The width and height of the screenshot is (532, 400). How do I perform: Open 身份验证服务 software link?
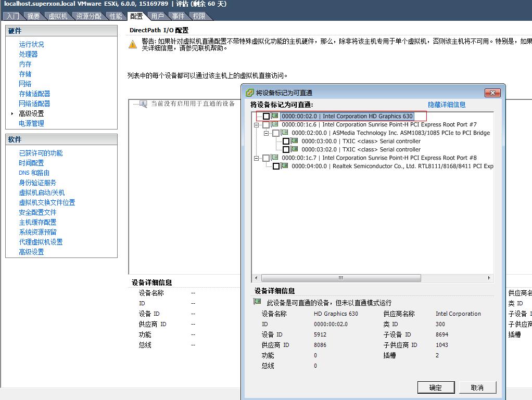(37, 183)
